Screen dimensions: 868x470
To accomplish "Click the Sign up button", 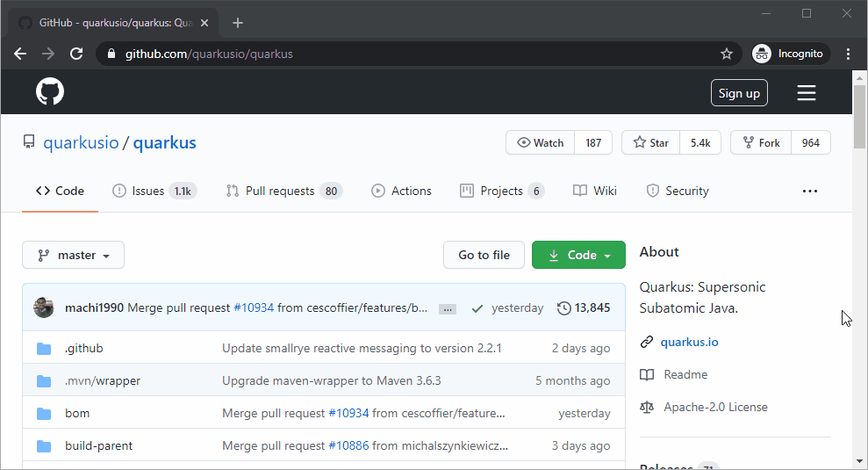I will click(x=739, y=93).
